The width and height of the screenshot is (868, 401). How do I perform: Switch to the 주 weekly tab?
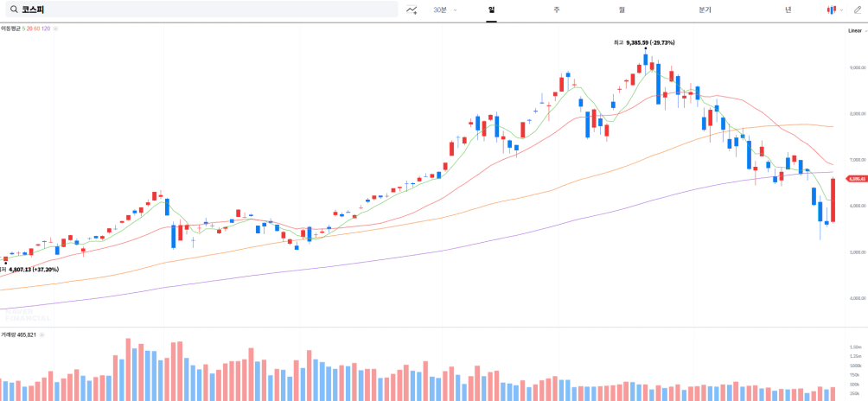point(557,10)
